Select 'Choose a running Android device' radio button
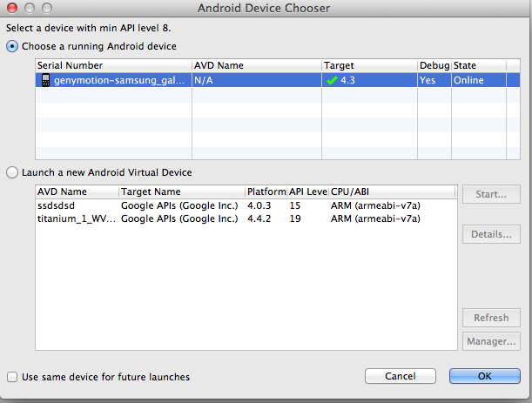 pos(13,46)
